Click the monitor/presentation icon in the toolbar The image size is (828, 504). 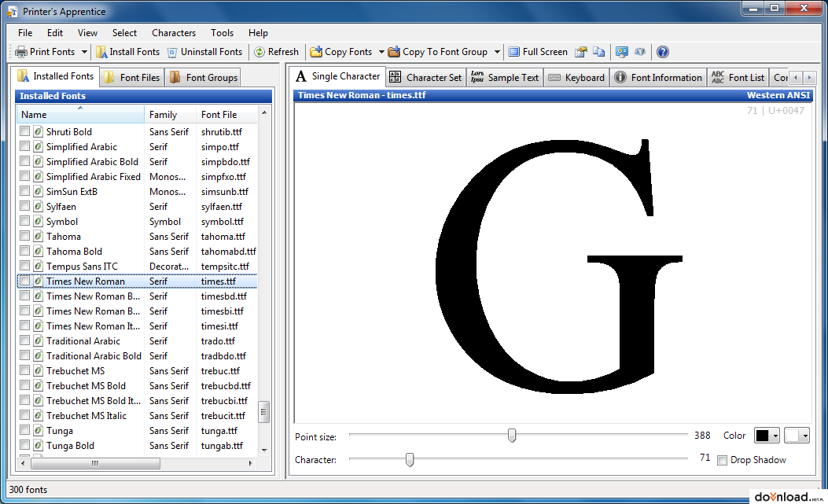click(622, 52)
